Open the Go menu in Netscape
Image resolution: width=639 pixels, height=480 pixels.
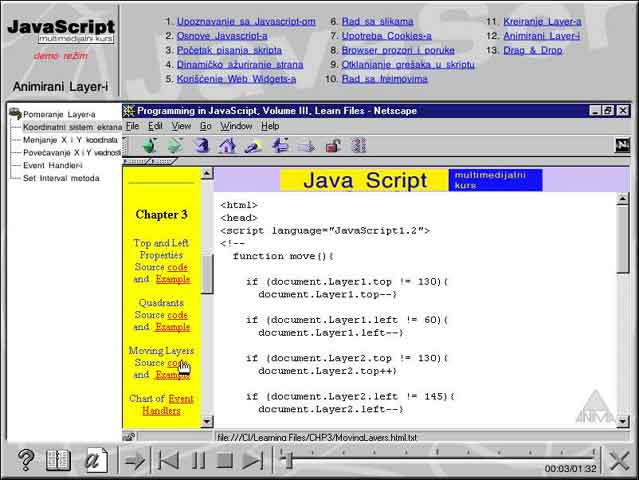pyautogui.click(x=205, y=126)
